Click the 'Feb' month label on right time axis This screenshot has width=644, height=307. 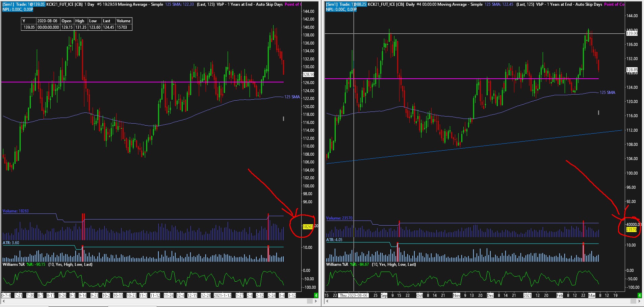[560, 296]
